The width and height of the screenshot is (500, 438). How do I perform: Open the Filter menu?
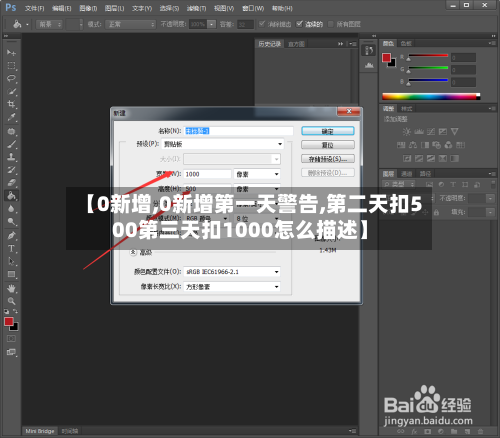point(196,8)
